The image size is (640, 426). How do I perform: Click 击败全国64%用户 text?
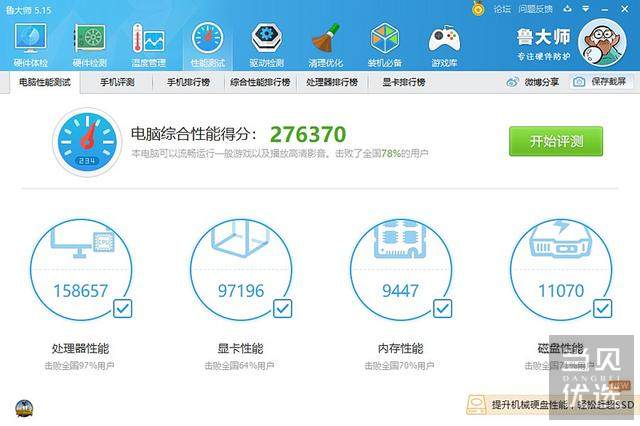[240, 366]
